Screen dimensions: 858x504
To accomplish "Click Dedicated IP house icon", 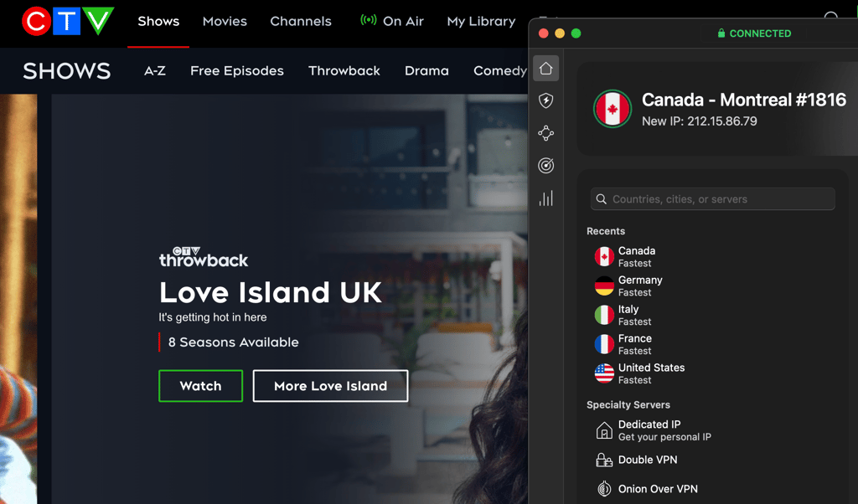I will click(604, 430).
